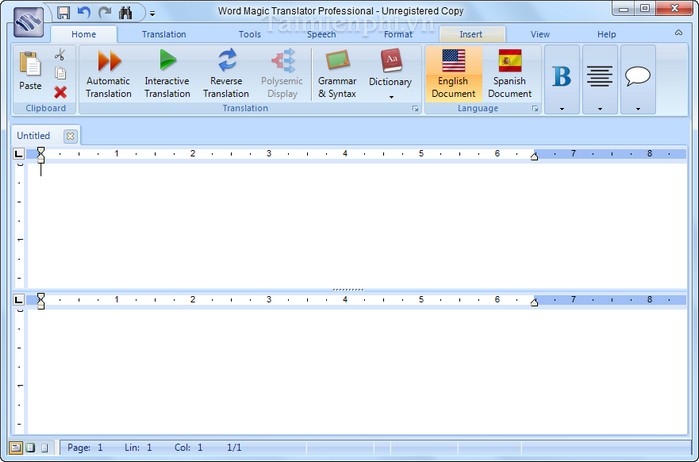The width and height of the screenshot is (699, 462).
Task: Click right indent marker on top ruler
Action: 534,156
